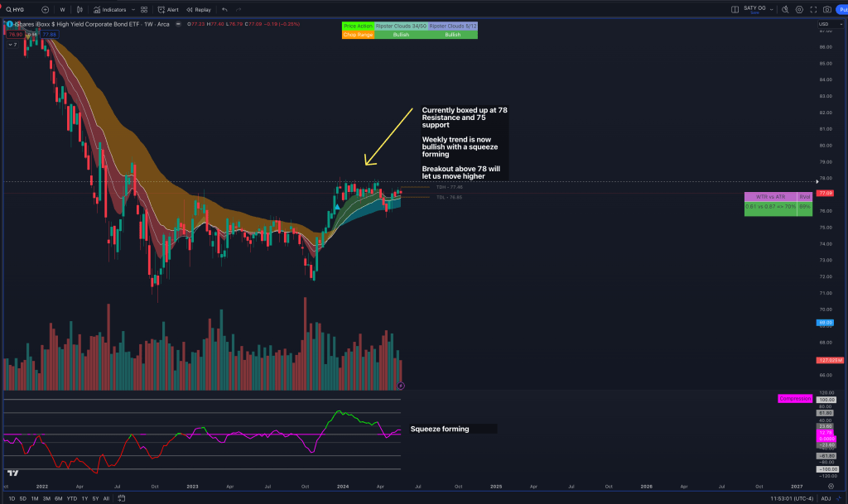Screen dimensions: 848x504
Task: Expand the Indicators favorites dropdown arrow
Action: pos(132,10)
